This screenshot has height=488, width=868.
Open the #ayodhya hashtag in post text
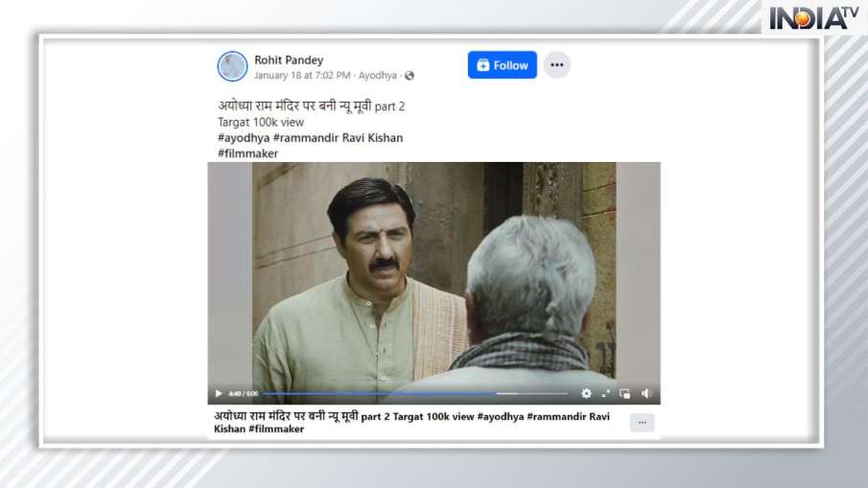pos(244,138)
